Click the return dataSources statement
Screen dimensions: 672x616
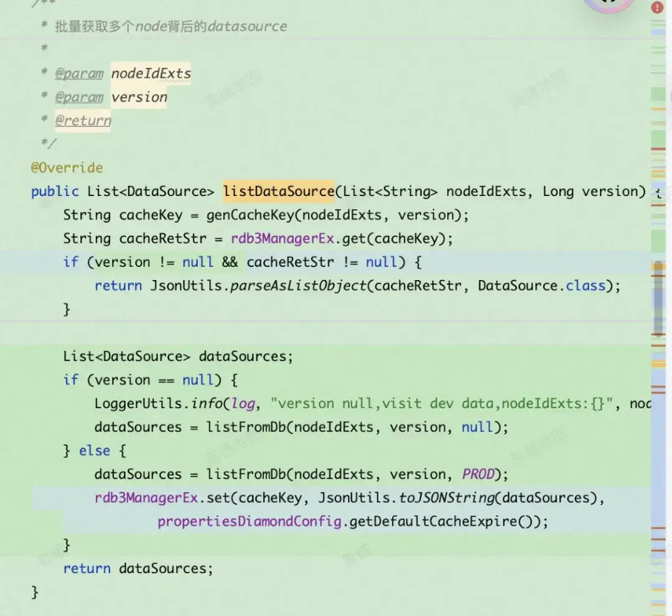138,569
